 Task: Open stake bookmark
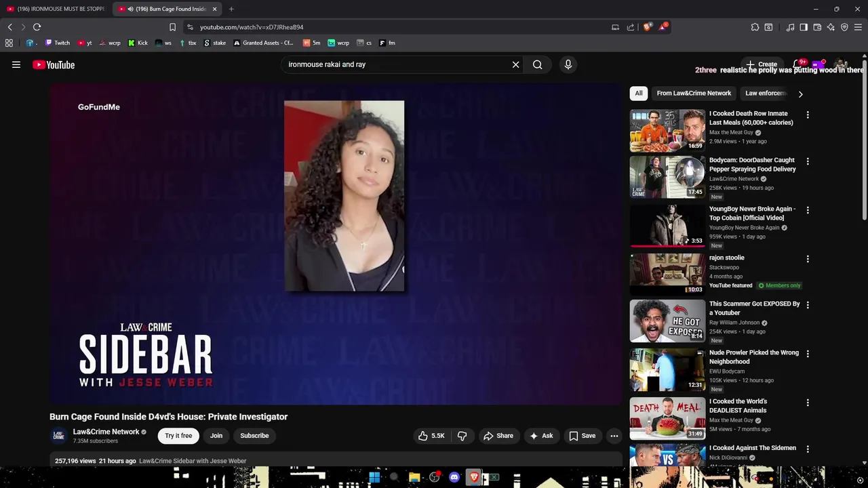(215, 43)
